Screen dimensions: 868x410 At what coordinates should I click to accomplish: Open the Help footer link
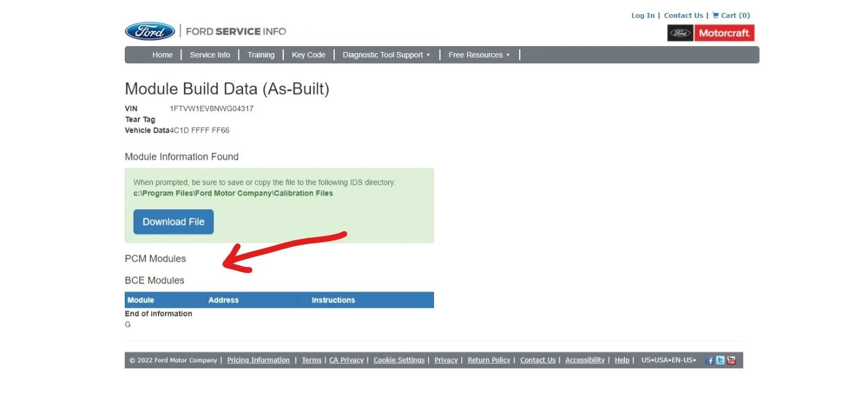pyautogui.click(x=622, y=360)
